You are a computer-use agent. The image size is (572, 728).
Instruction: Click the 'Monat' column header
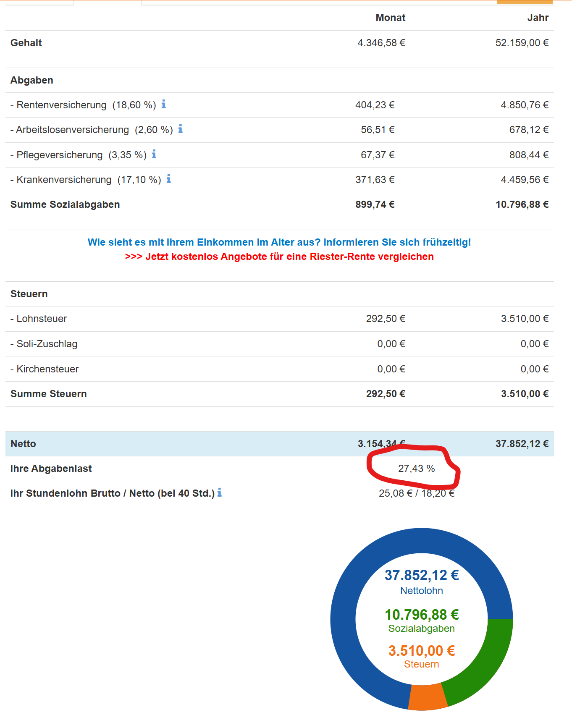coord(390,18)
